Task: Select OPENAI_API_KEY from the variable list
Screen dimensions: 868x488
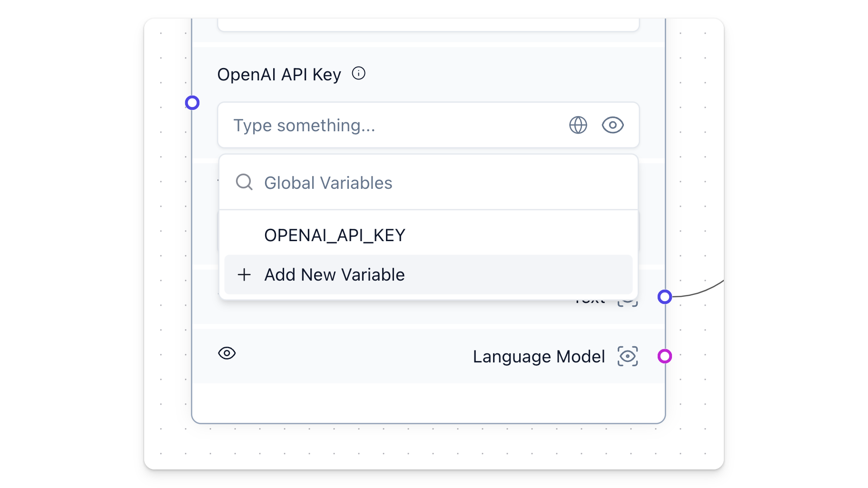Action: coord(335,235)
